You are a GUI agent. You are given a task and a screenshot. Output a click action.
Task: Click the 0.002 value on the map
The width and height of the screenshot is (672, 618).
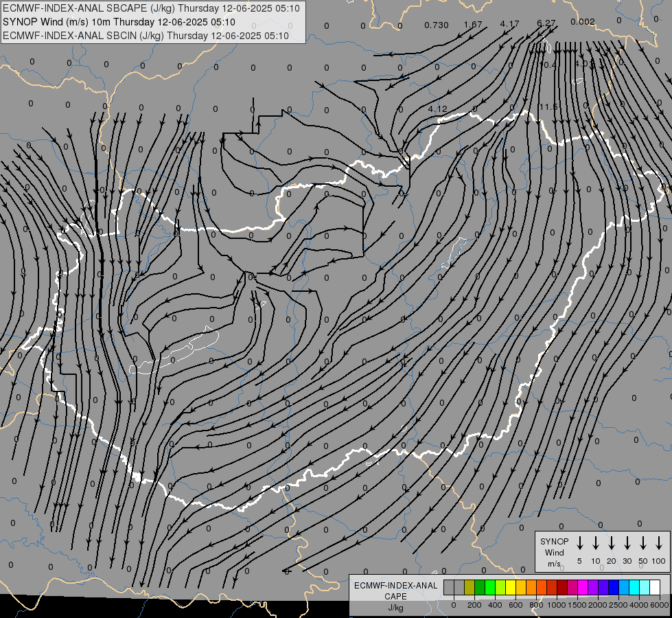583,21
